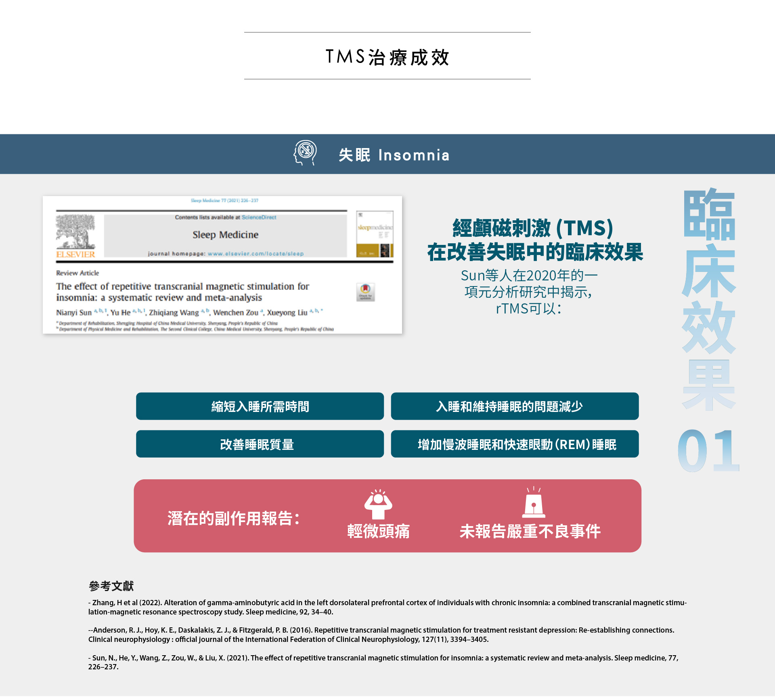Click the mild headache person icon
This screenshot has height=700, width=775.
(x=378, y=504)
